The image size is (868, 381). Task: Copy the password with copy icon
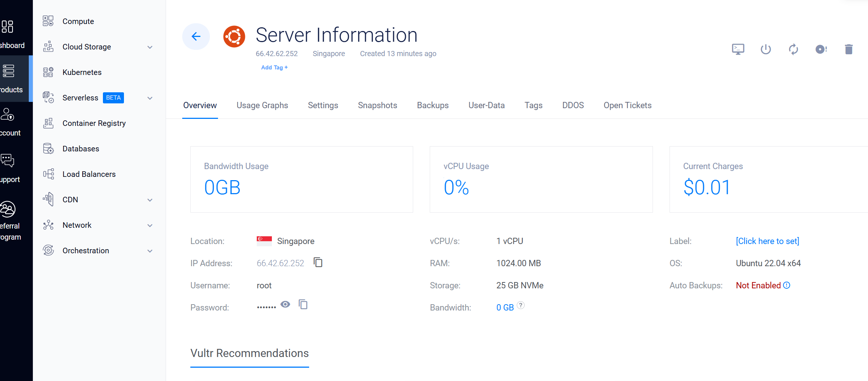tap(303, 305)
